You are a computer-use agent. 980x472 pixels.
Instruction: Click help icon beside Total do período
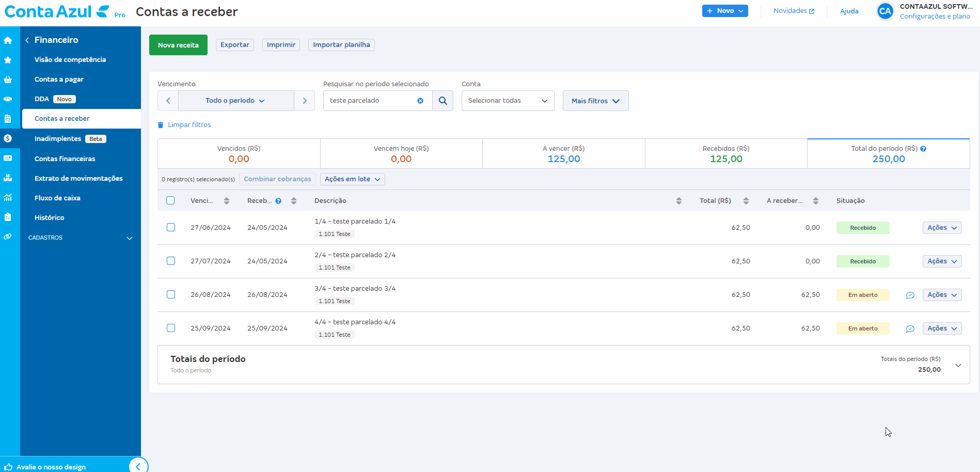tap(923, 149)
